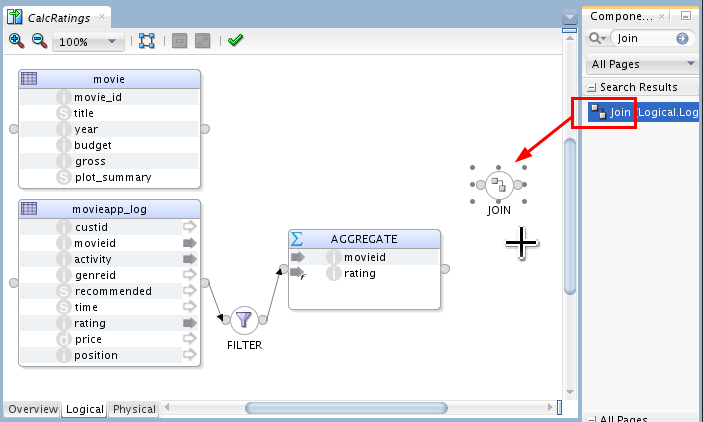Click the AGGREGATE sigma icon
Viewport: 703px width, 422px height.
(297, 239)
